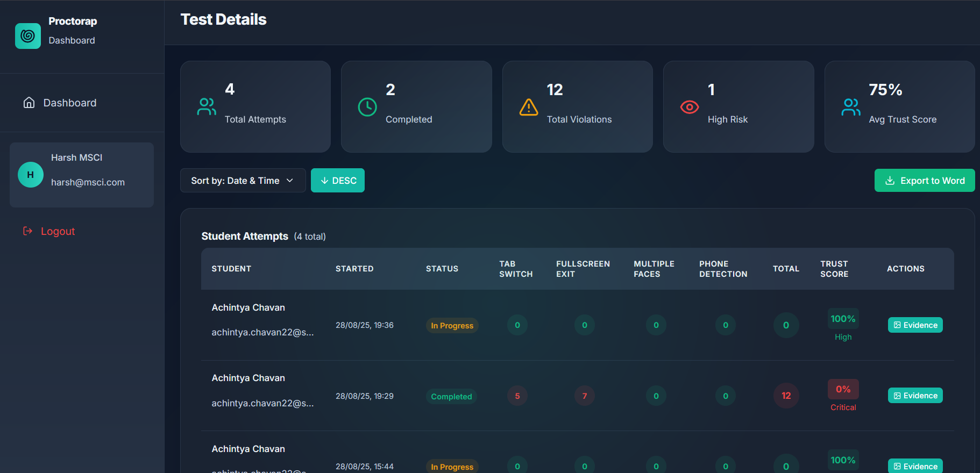Click the logout arrow icon
This screenshot has width=980, height=473.
pos(27,231)
